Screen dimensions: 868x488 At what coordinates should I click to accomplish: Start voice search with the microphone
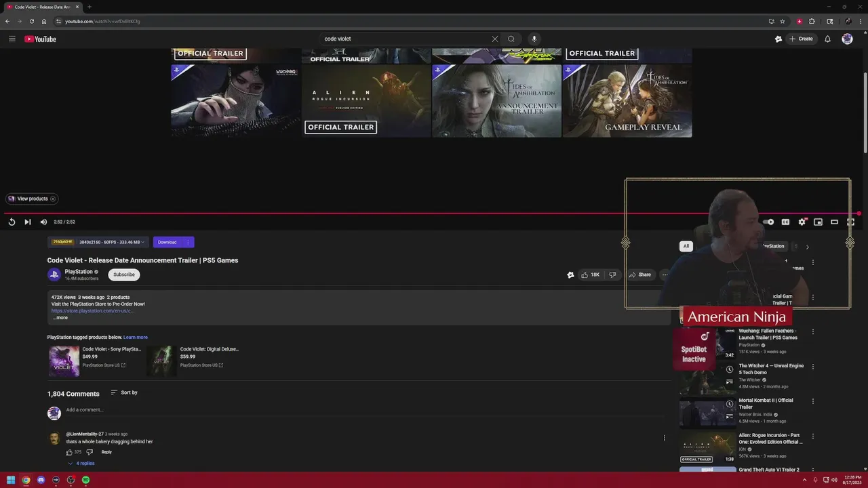pyautogui.click(x=534, y=39)
